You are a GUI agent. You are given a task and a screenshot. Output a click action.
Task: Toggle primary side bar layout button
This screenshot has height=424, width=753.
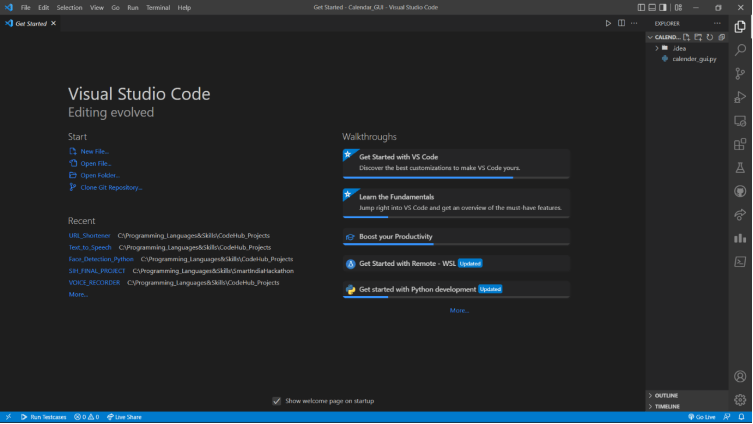tap(641, 7)
